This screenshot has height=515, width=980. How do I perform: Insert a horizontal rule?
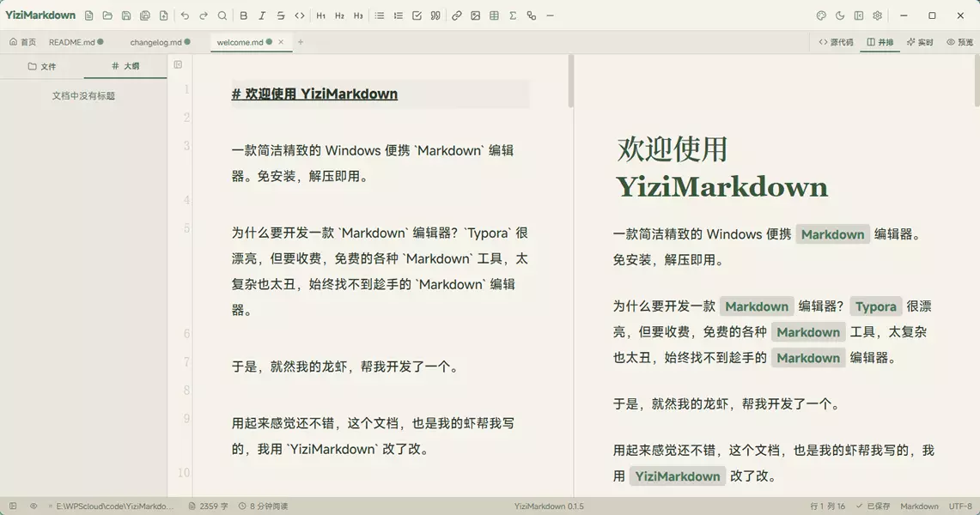click(x=550, y=15)
